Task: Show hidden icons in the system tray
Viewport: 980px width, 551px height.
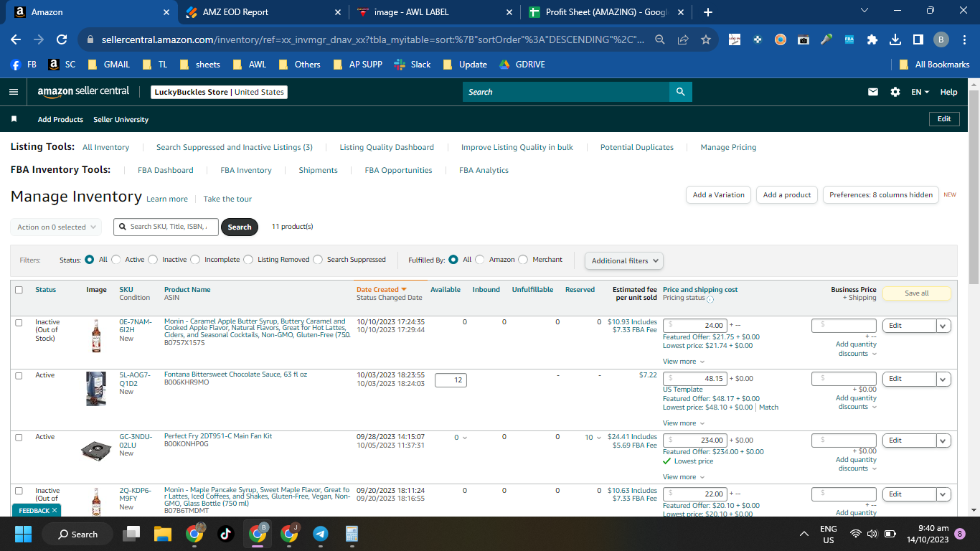Action: coord(804,534)
